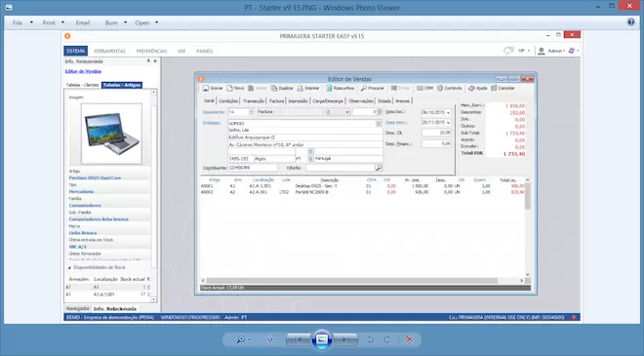Switch to the Condições tab
Viewport: 644px width, 356px height.
(228, 101)
